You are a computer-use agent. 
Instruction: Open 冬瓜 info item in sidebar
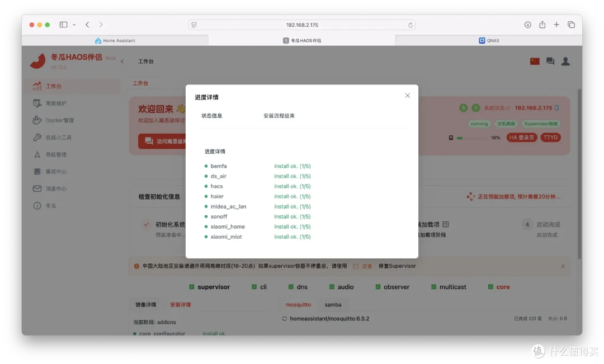point(73,206)
